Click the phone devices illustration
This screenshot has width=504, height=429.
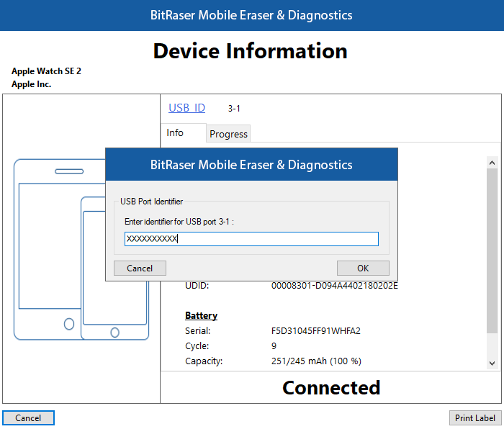tap(81, 249)
